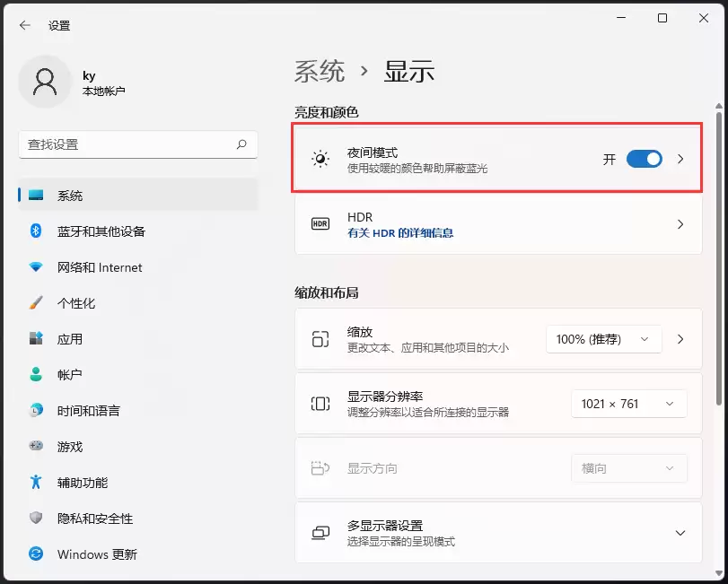This screenshot has height=584, width=728.
Task: Click the Network and Internet Wi-Fi icon
Action: point(36,267)
